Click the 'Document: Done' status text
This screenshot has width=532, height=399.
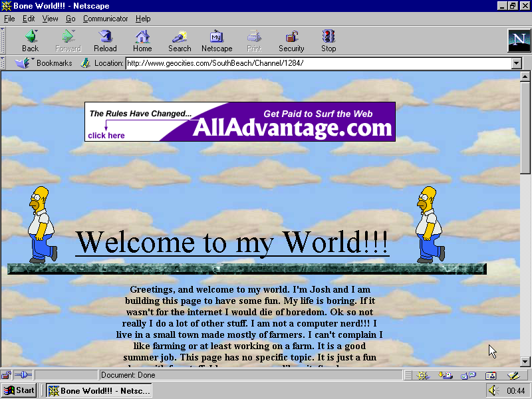click(128, 375)
